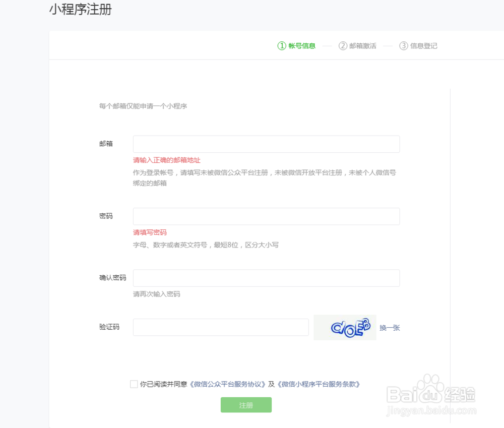Select step 2 邮箱激活
This screenshot has height=428, width=504.
coord(357,46)
